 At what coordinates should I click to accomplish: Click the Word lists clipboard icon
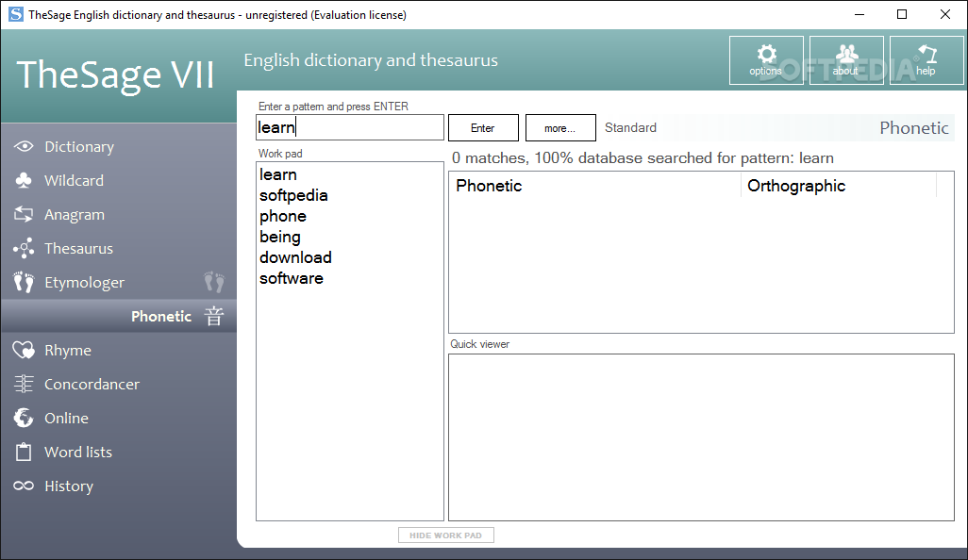pyautogui.click(x=24, y=453)
